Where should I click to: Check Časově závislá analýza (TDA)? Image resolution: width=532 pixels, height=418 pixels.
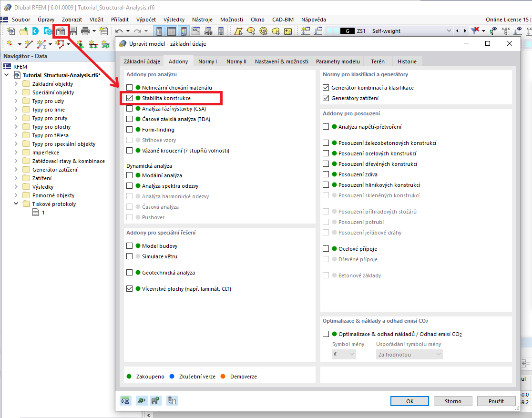pos(129,119)
